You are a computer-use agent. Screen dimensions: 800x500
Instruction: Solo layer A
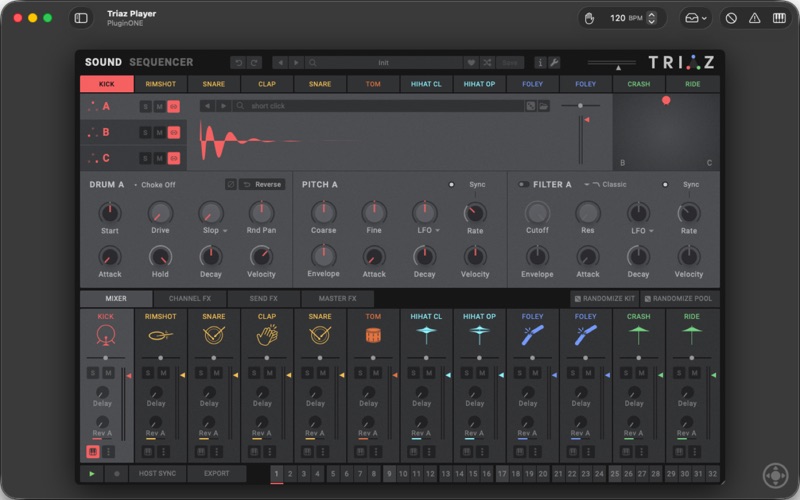point(145,107)
